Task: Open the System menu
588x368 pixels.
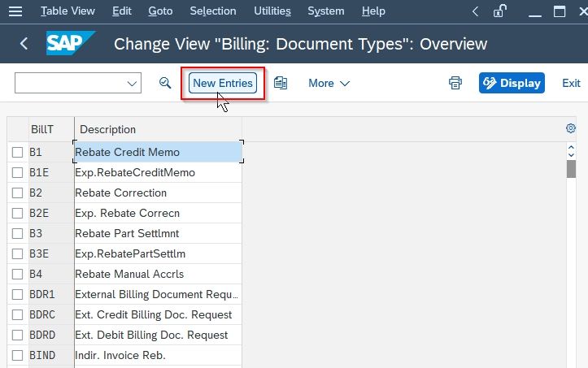Action: pyautogui.click(x=326, y=11)
